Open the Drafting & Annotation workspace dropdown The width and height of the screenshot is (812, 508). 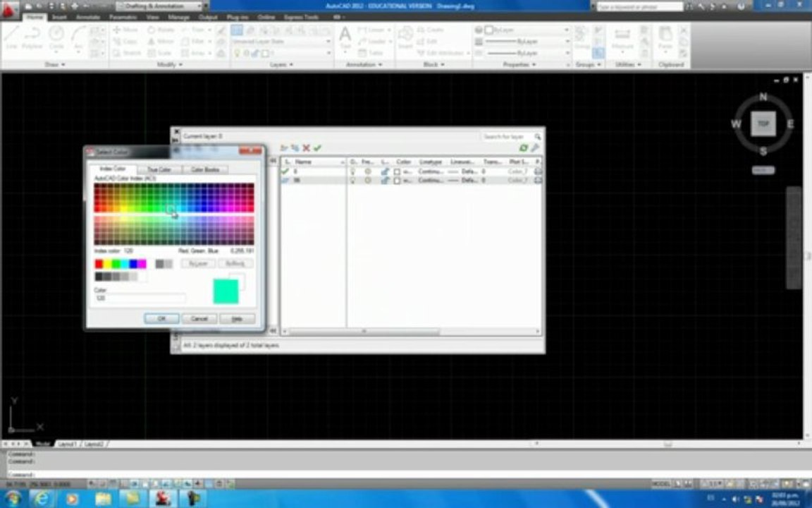tap(159, 6)
